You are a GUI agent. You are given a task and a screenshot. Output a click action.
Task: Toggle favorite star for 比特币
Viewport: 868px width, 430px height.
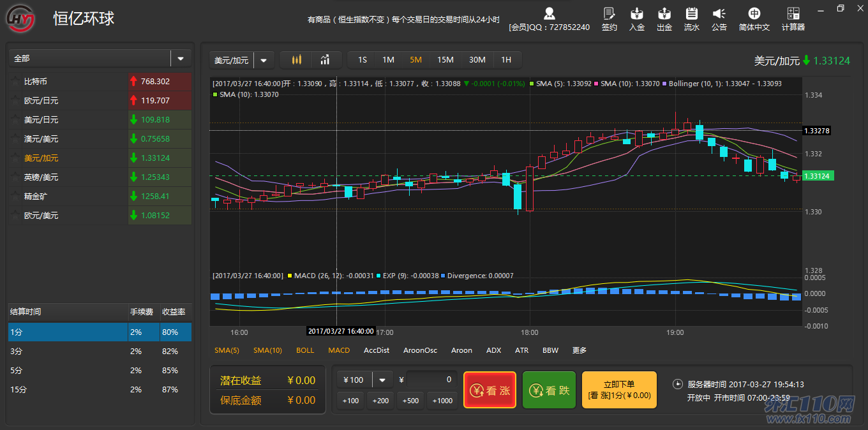[x=15, y=82]
